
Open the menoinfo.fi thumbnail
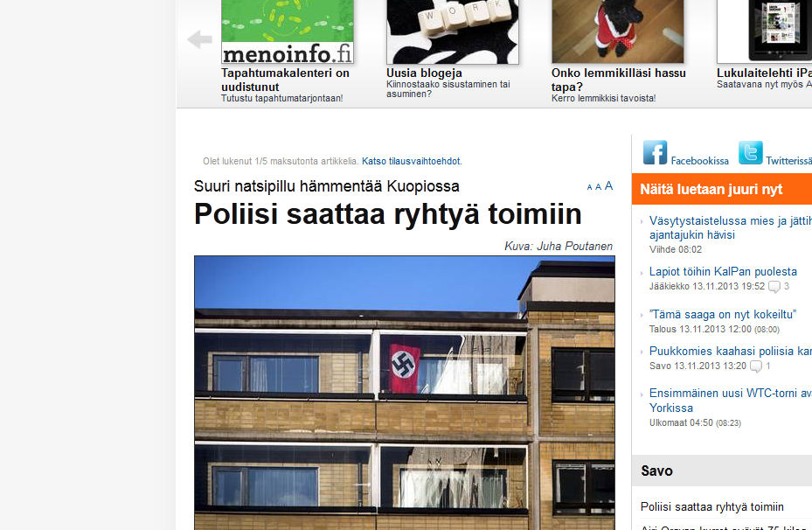pyautogui.click(x=288, y=31)
